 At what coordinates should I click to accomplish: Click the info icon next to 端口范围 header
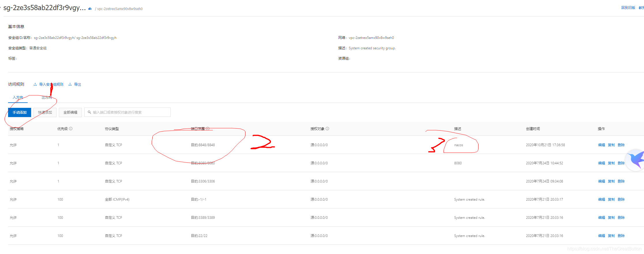(208, 129)
